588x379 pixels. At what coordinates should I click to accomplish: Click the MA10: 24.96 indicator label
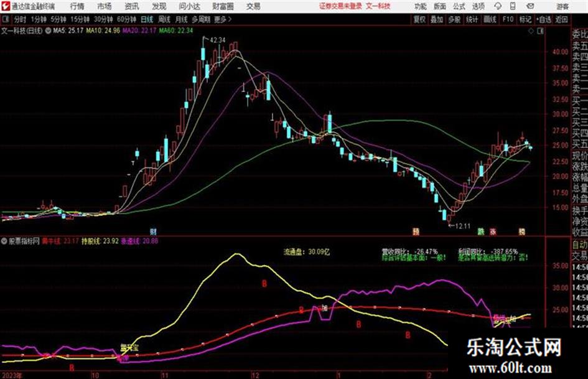pyautogui.click(x=103, y=30)
